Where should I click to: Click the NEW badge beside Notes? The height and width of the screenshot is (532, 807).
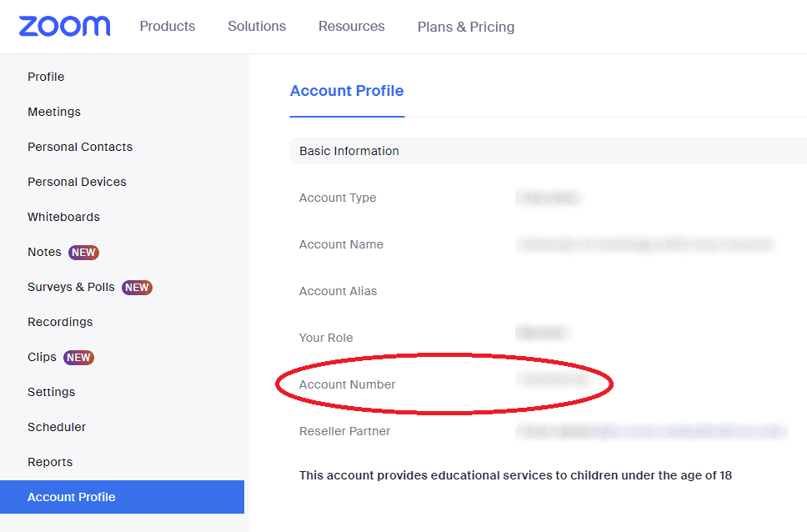[83, 253]
